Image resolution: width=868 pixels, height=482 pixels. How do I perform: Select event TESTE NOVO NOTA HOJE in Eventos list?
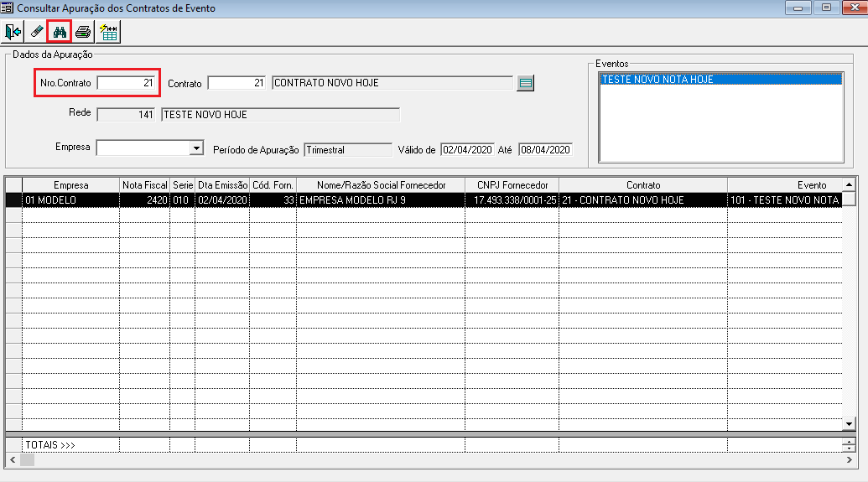(720, 80)
